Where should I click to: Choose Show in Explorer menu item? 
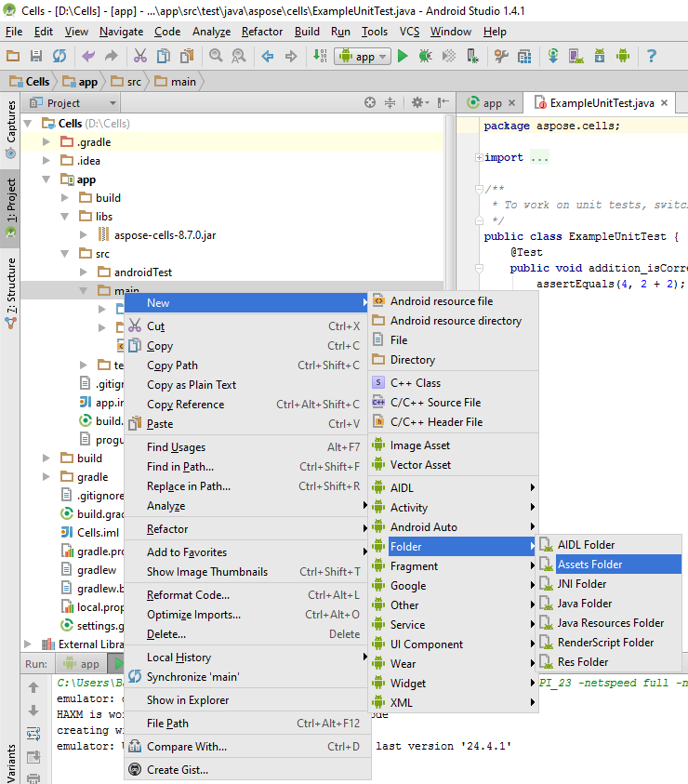(x=247, y=700)
